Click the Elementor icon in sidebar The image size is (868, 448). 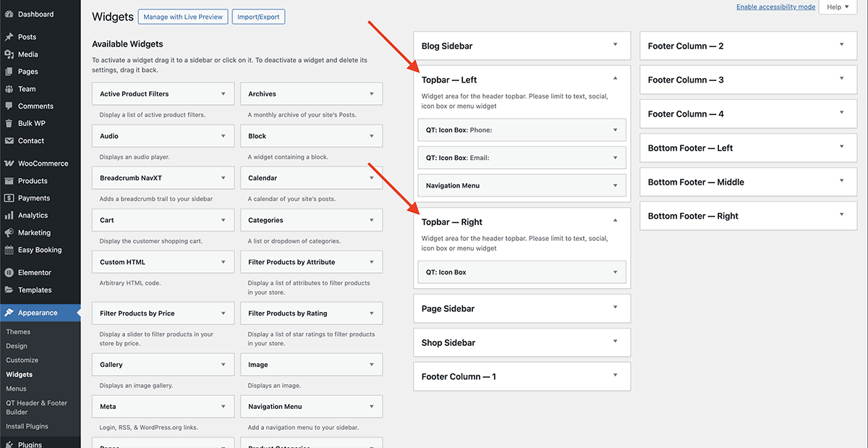pos(9,273)
